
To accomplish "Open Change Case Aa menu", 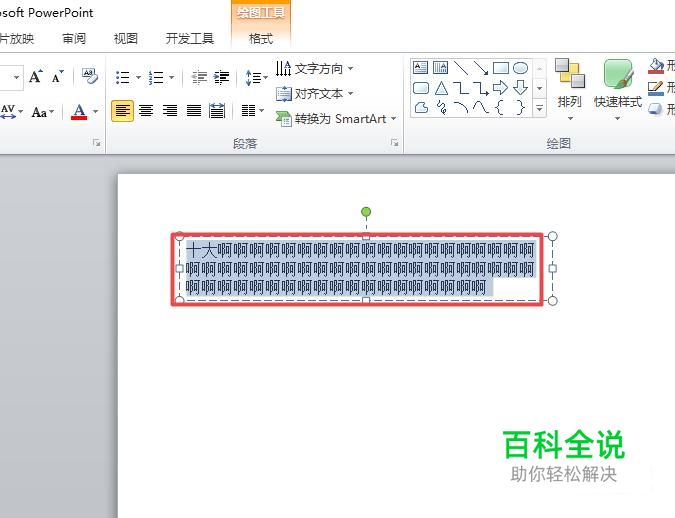I will [x=43, y=112].
